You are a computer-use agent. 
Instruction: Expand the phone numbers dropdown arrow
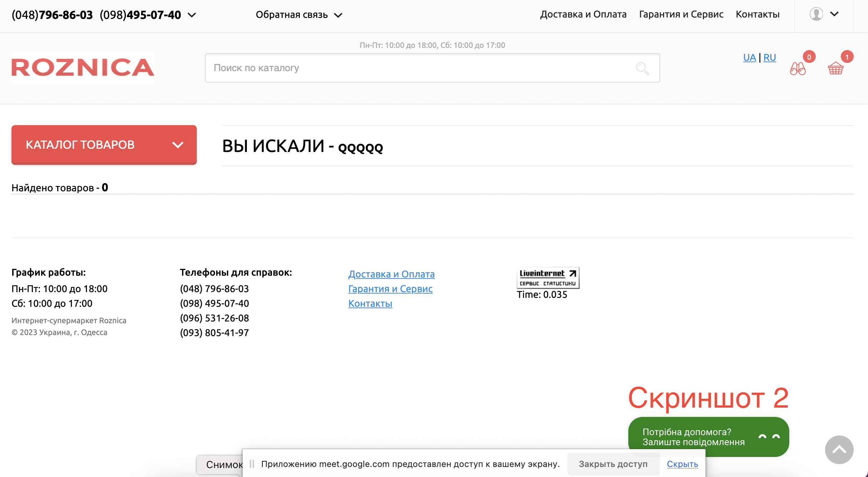(x=192, y=15)
